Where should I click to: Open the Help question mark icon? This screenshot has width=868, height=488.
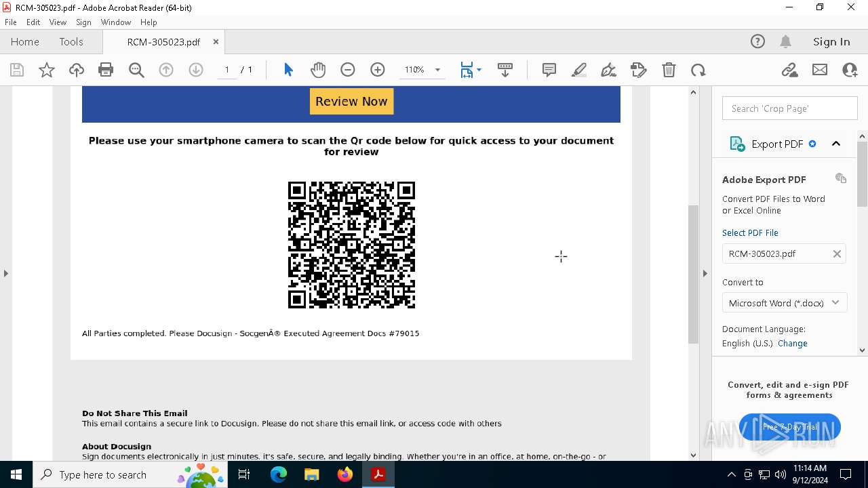757,41
